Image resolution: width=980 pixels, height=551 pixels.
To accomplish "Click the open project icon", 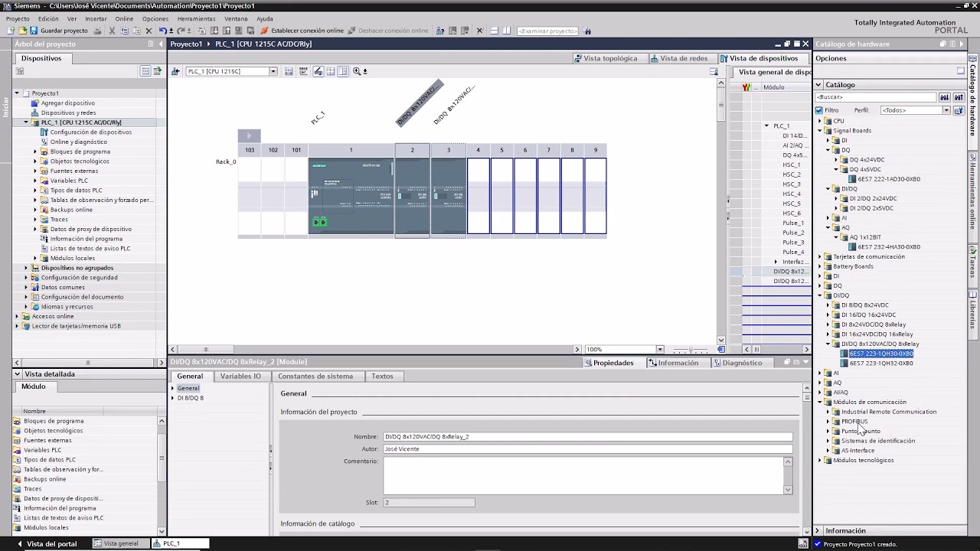I will pyautogui.click(x=22, y=31).
